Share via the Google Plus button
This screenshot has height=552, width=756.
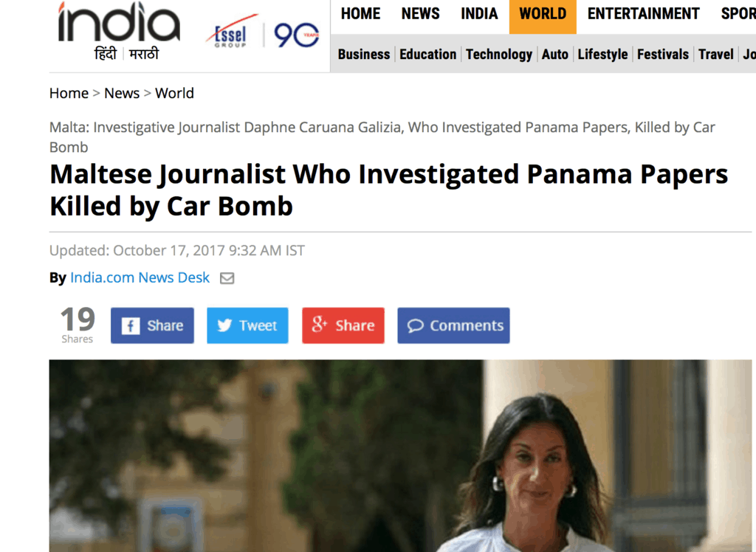coord(343,325)
